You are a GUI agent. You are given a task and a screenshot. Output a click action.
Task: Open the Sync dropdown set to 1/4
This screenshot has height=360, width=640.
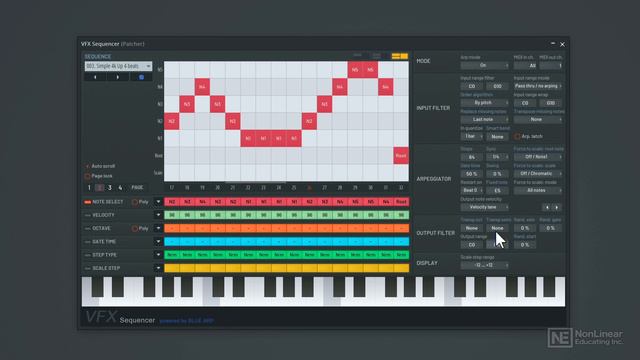pyautogui.click(x=497, y=157)
